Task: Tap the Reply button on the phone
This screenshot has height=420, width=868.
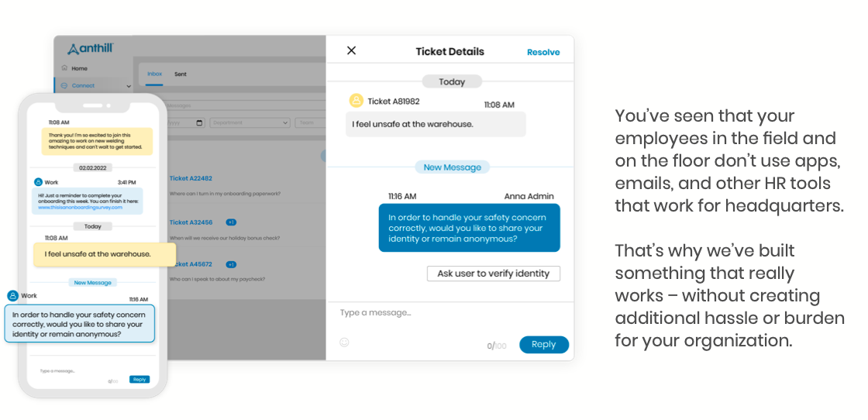Action: tap(139, 379)
